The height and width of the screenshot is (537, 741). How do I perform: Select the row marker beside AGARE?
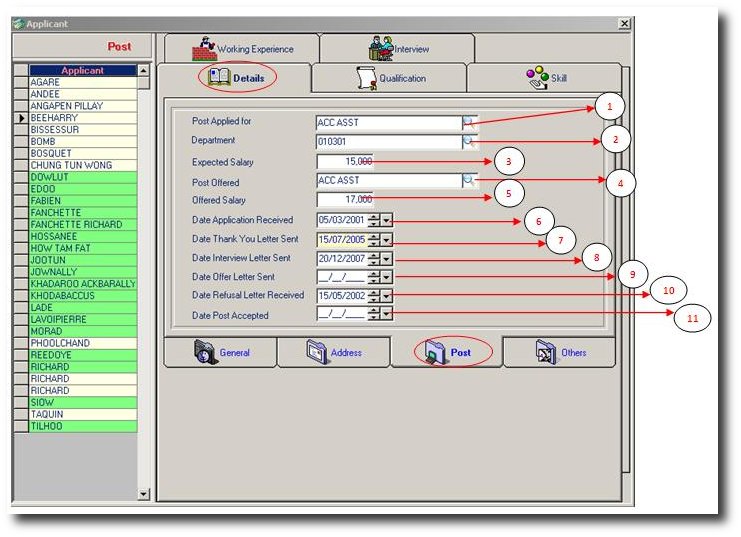tap(20, 82)
